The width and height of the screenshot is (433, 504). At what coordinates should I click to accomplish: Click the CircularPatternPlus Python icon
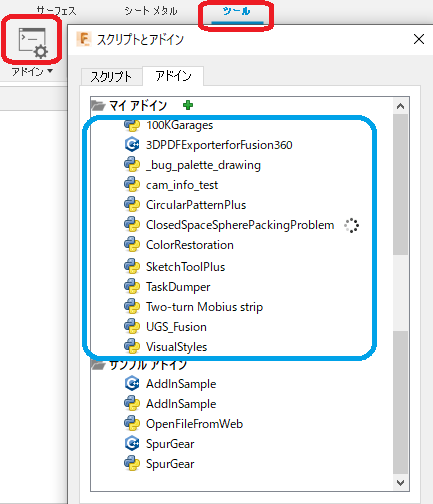(x=132, y=205)
